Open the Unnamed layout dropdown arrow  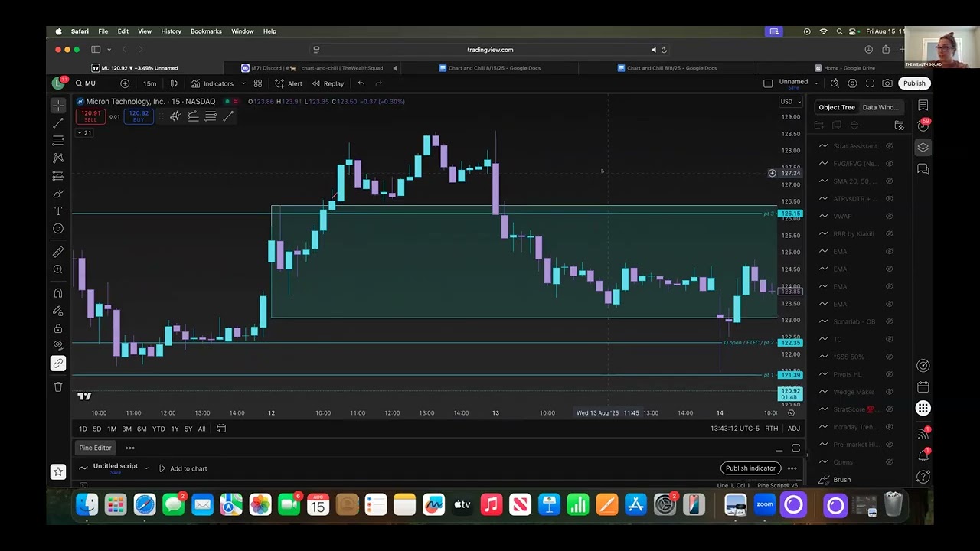tap(816, 83)
